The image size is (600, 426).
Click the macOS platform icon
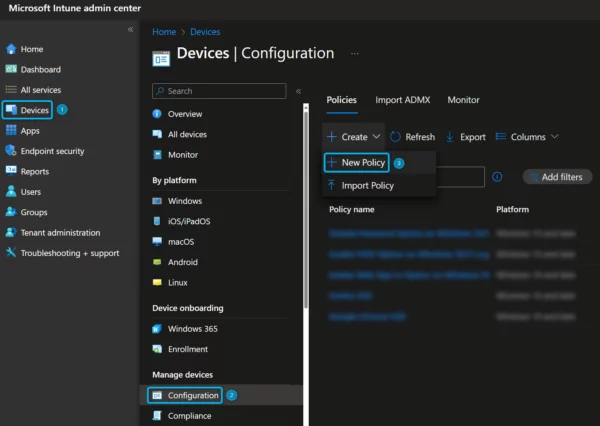point(157,242)
